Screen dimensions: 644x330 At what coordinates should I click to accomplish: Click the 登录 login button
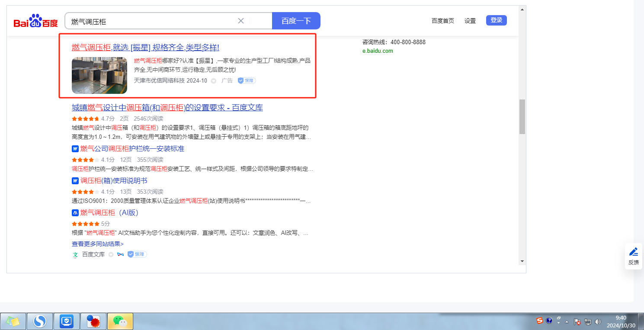point(496,20)
